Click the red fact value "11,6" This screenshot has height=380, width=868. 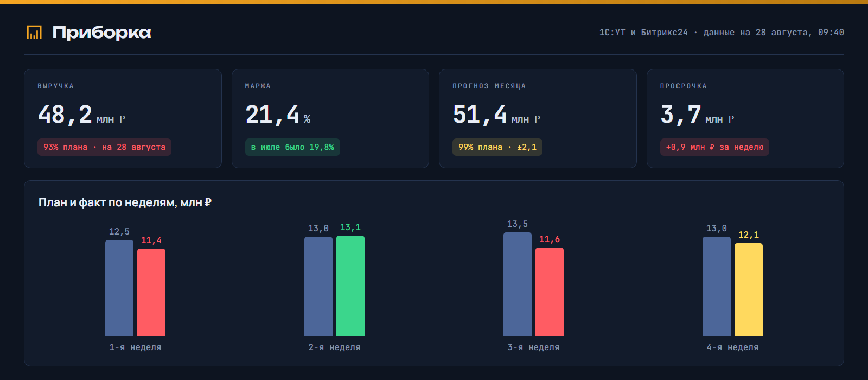pos(550,239)
